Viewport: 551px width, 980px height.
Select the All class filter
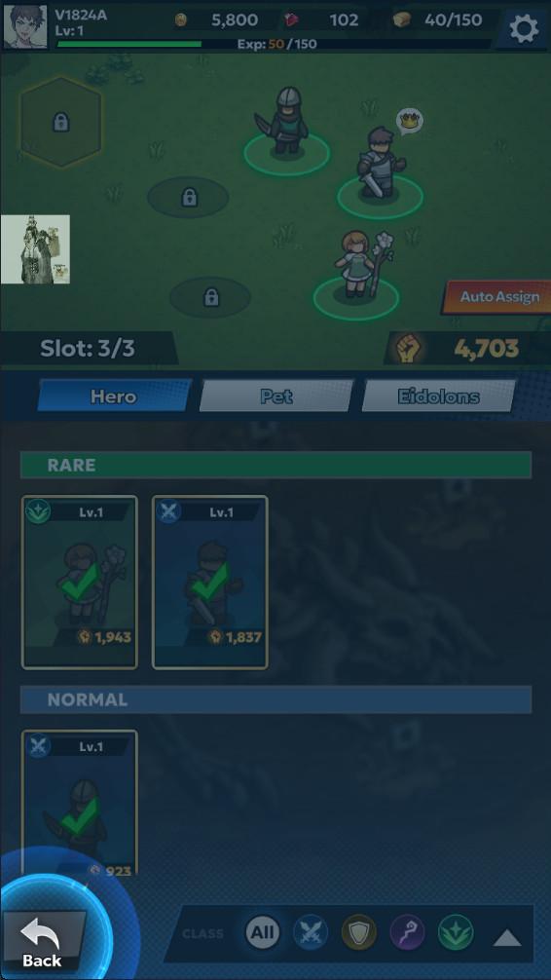pyautogui.click(x=263, y=932)
